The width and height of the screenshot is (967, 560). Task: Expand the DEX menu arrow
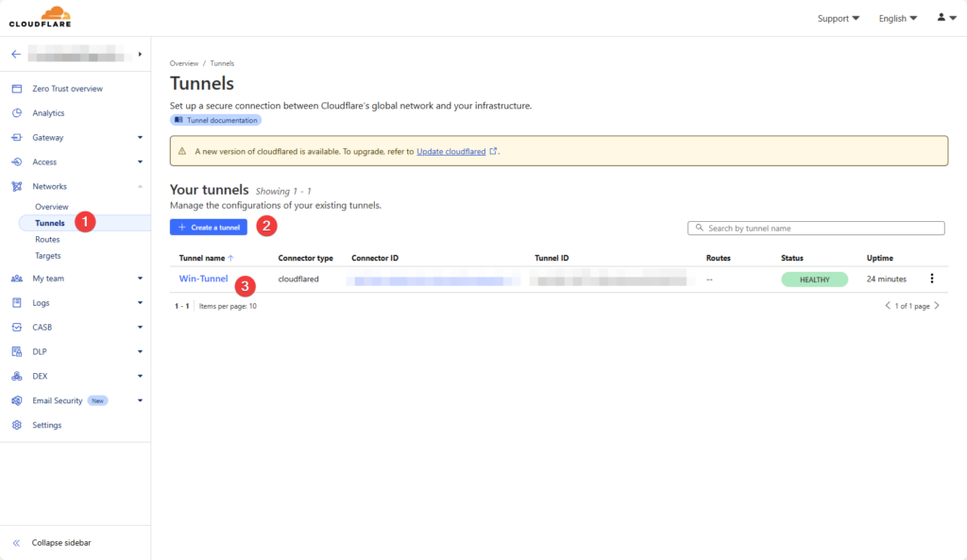pyautogui.click(x=140, y=376)
